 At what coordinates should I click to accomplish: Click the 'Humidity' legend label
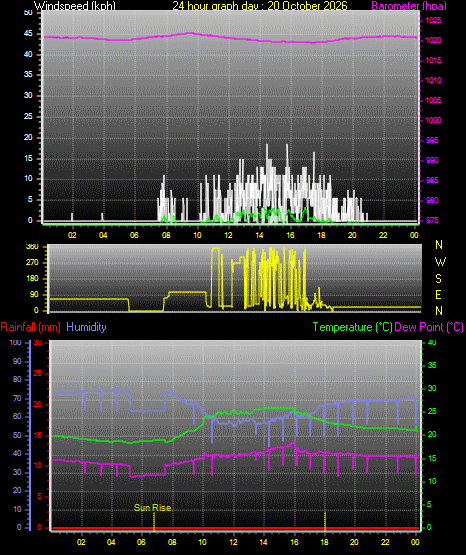[x=86, y=327]
